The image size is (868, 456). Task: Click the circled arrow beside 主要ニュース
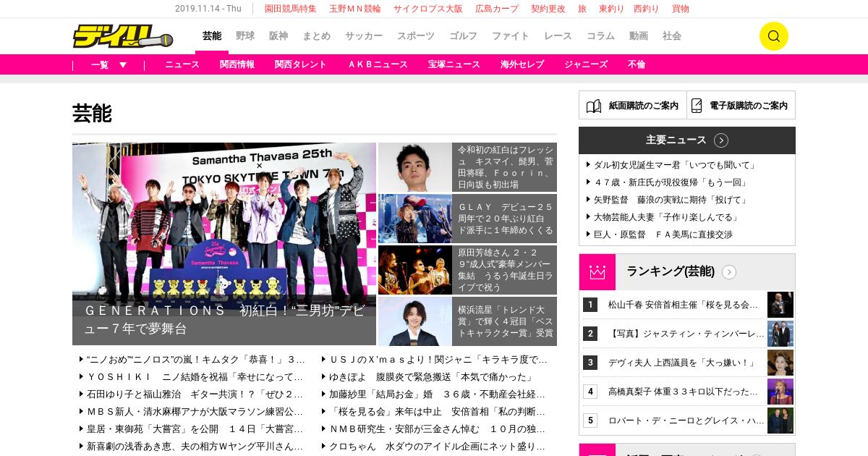[721, 140]
